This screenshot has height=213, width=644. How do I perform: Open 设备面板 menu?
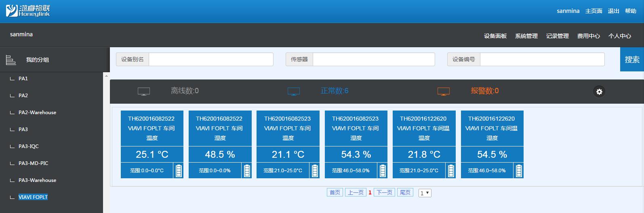495,36
